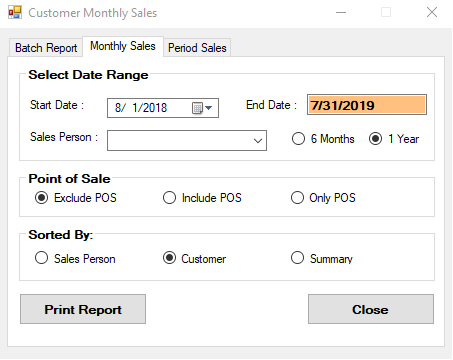
Task: Click the Point of Sale group heading
Action: [x=69, y=179]
